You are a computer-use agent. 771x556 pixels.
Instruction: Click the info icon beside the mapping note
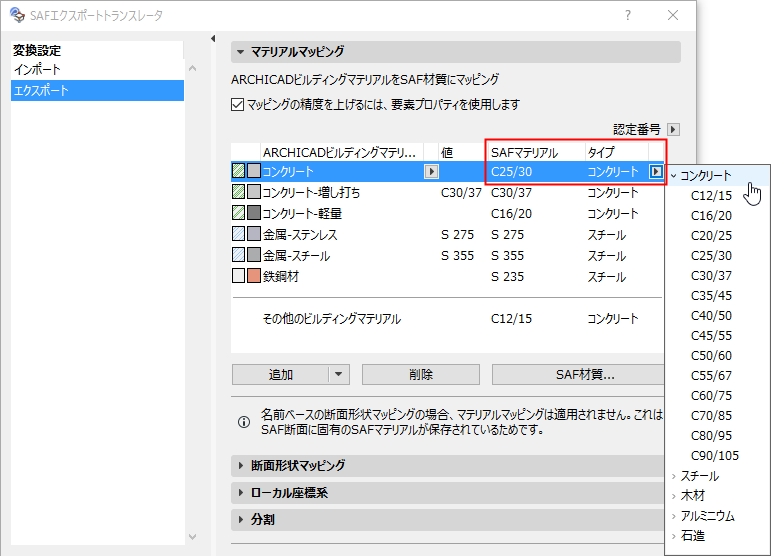click(244, 422)
